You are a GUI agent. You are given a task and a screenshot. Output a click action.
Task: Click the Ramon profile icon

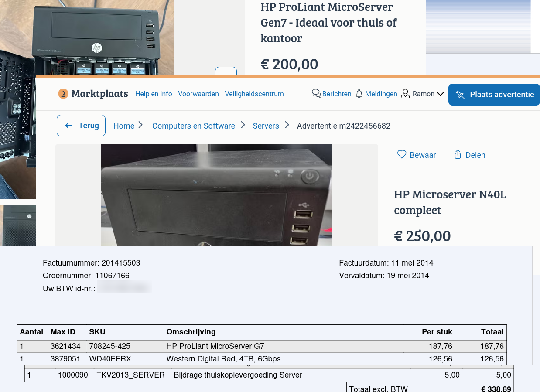[405, 94]
